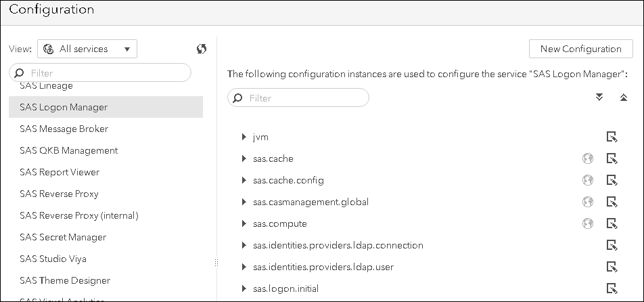Viewport: 644px width, 302px height.
Task: Edit the sas.logon.initial configuration
Action: pos(612,289)
